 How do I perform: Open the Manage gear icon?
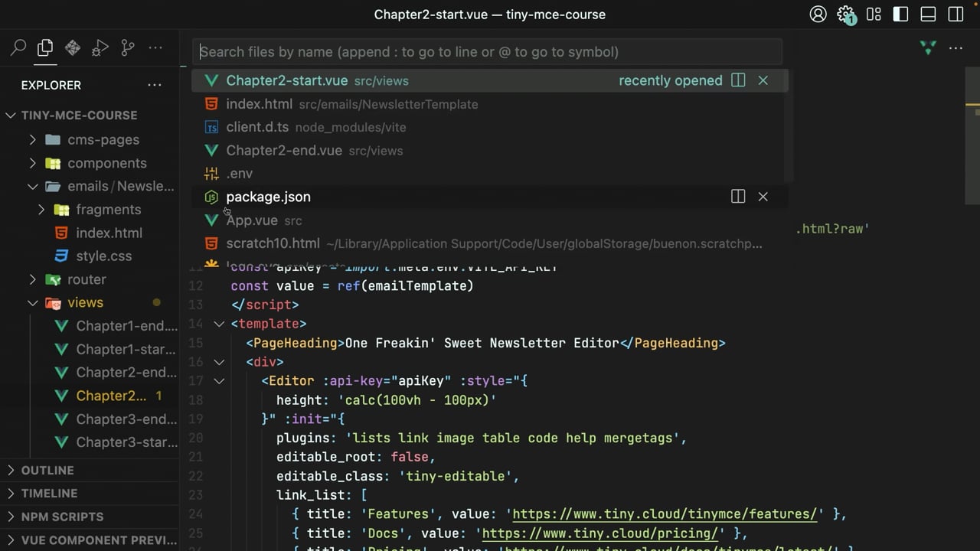pyautogui.click(x=845, y=15)
